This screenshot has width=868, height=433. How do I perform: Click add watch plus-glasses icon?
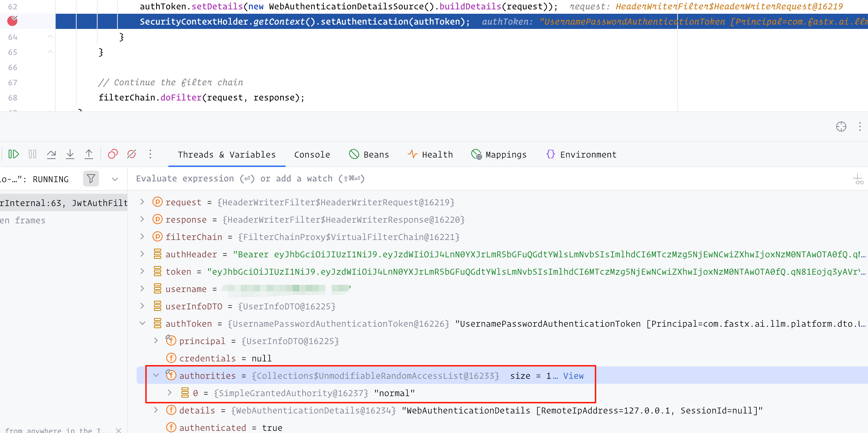point(858,179)
